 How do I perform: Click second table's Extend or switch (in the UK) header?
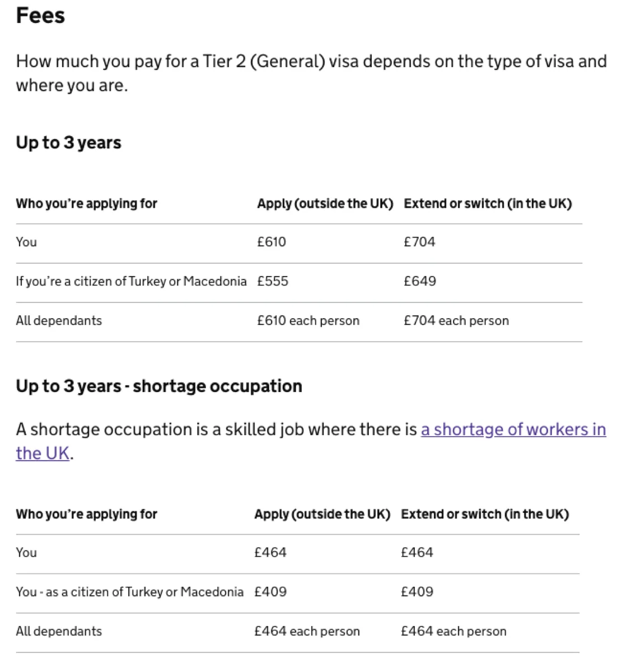pyautogui.click(x=485, y=515)
